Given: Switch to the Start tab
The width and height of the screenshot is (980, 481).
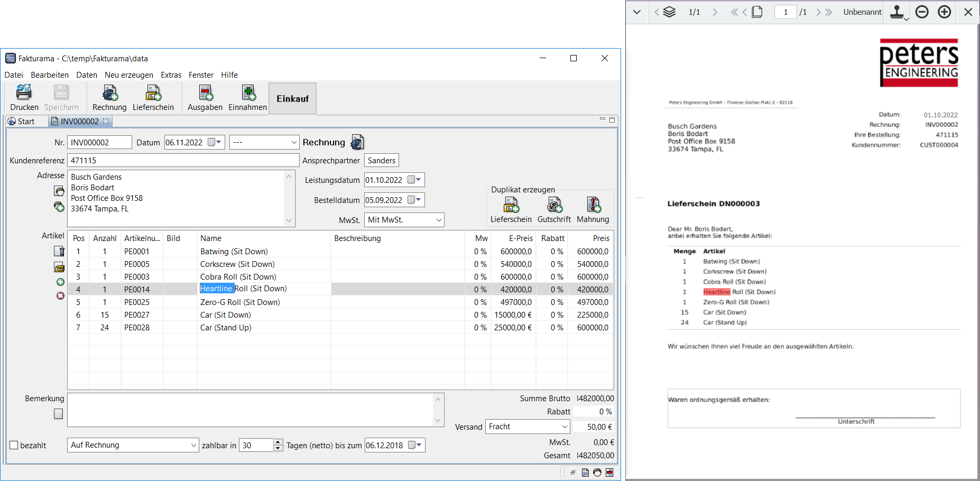Looking at the screenshot, I should tap(22, 122).
